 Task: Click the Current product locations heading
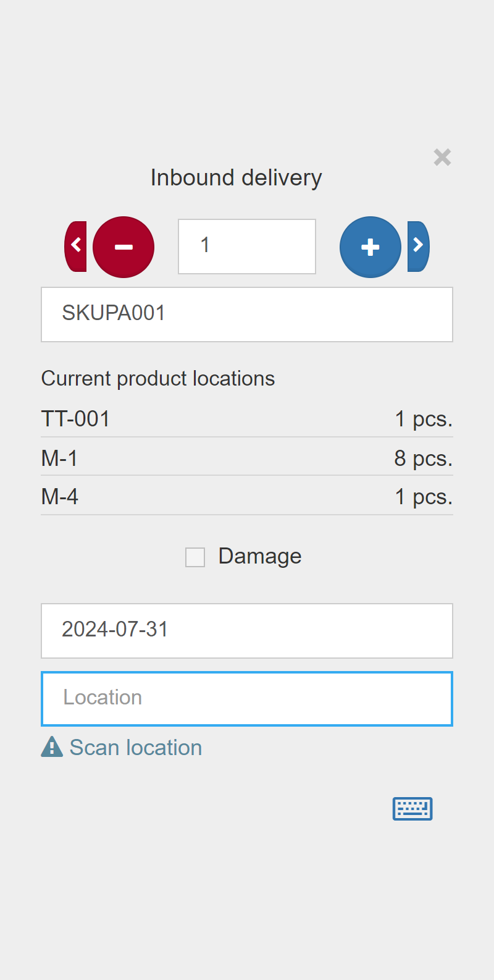158,378
